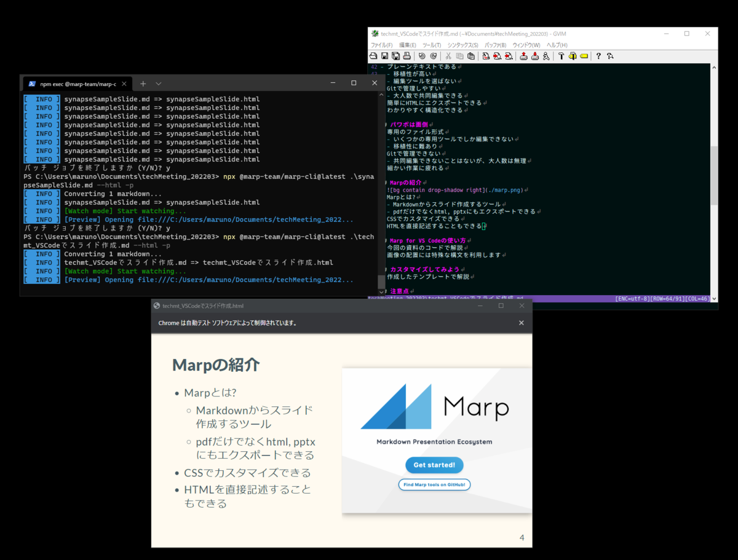Click the Open file icon in GVIM toolbar
This screenshot has width=738, height=560.
(x=373, y=56)
